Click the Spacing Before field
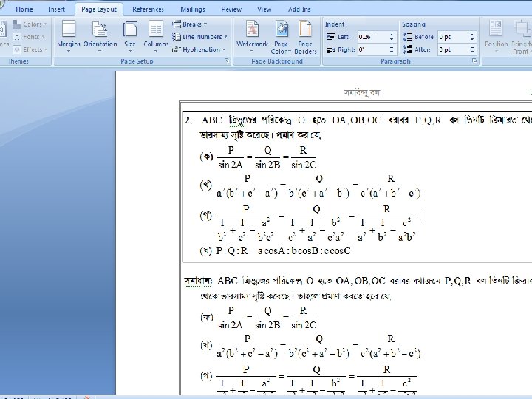This screenshot has width=532, height=399. click(x=453, y=37)
